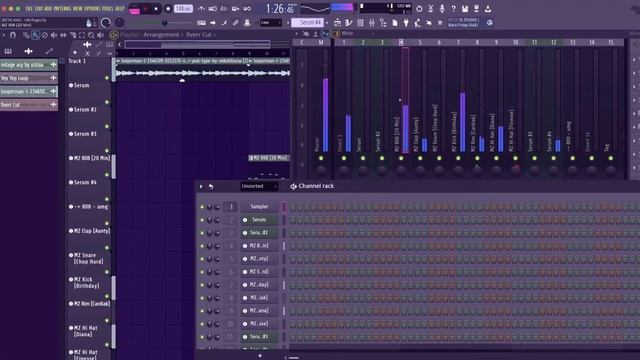The width and height of the screenshot is (640, 360).
Task: Click the main volume knob in toolbar
Action: pyautogui.click(x=106, y=23)
